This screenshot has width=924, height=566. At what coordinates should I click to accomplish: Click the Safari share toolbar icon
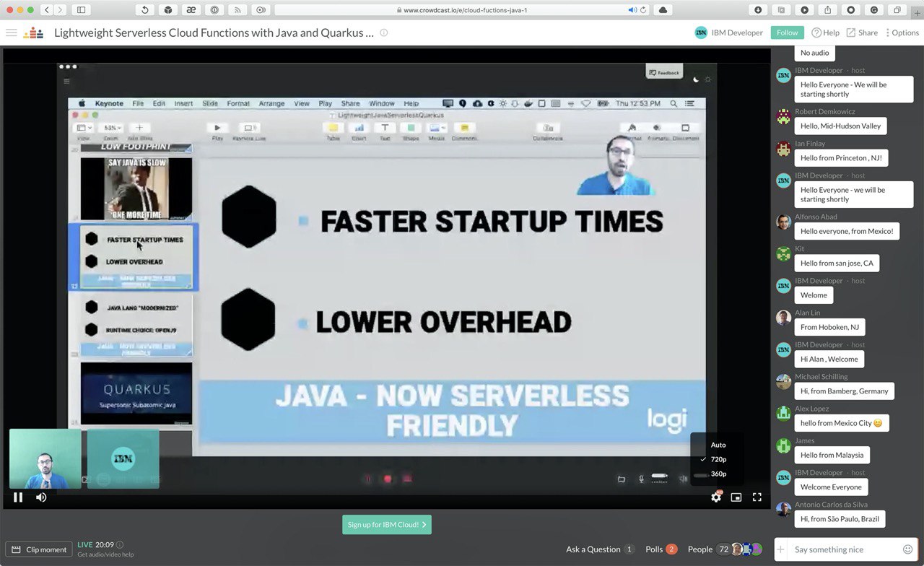click(827, 9)
